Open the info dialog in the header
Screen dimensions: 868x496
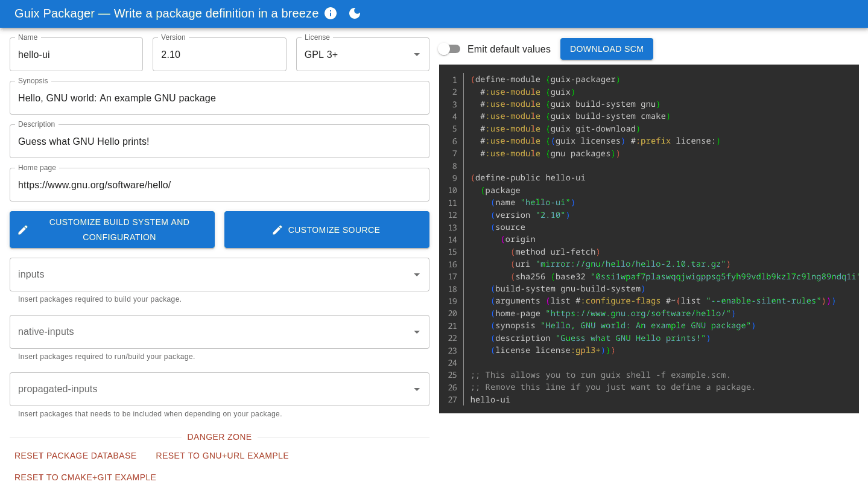point(331,13)
